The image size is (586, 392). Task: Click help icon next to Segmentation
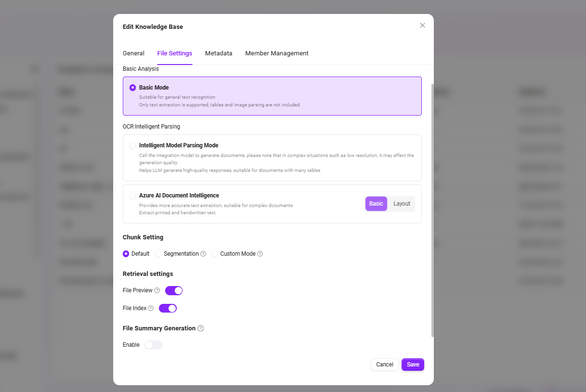click(x=203, y=254)
